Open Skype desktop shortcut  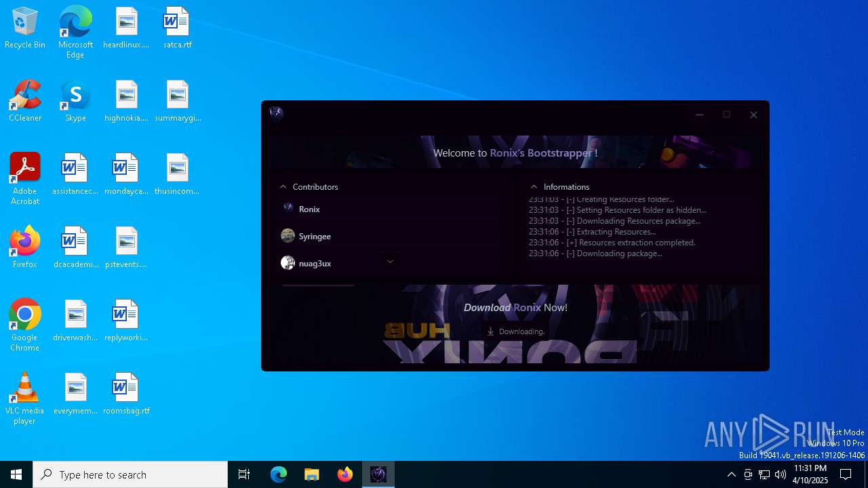coord(75,102)
